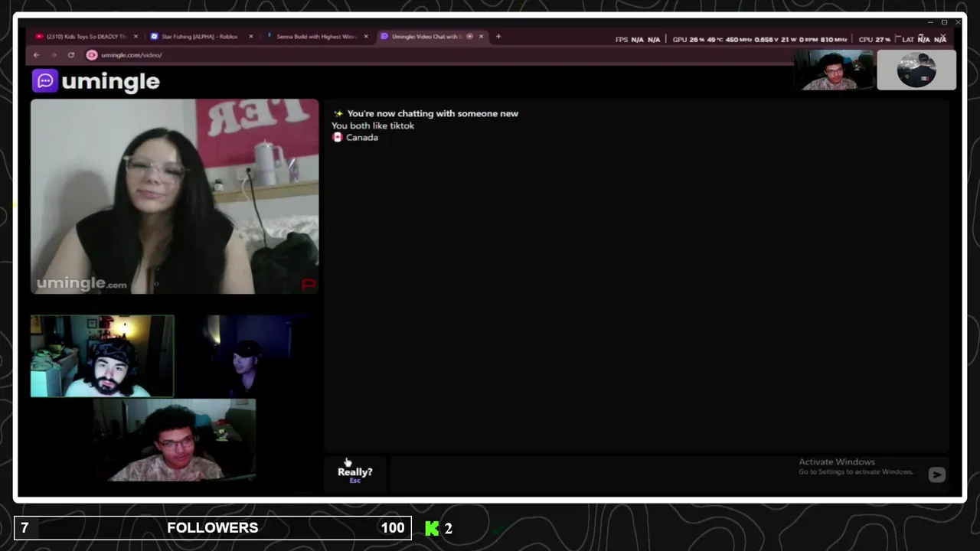Click the FOLLOWERS goal progress bar
The height and width of the screenshot is (551, 980).
tap(213, 528)
